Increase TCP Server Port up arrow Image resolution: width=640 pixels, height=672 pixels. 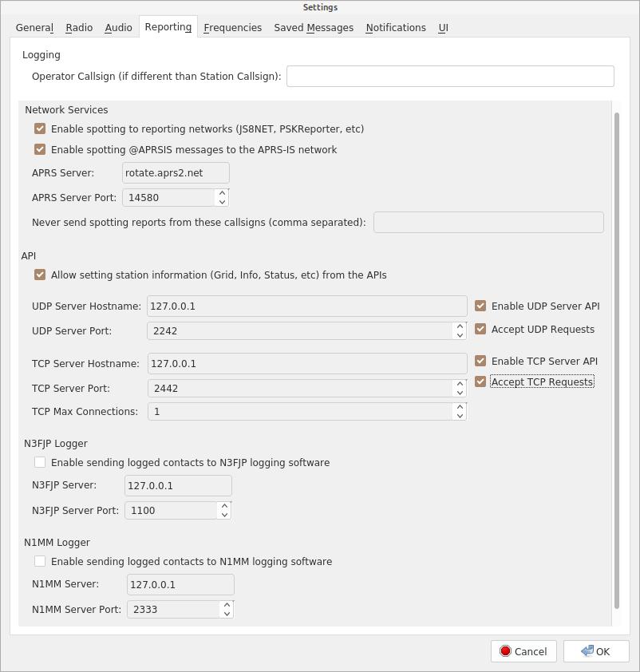tap(460, 384)
